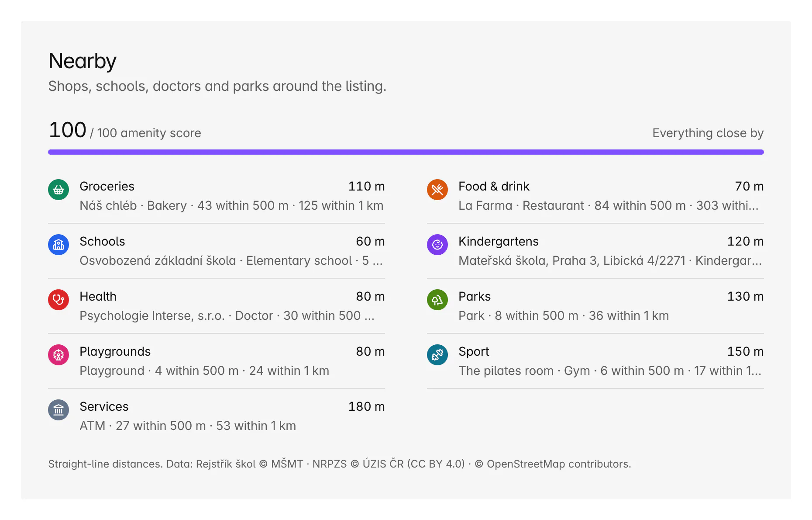Screen dimensions: 812x520
Task: Click the Schools category title
Action: point(102,242)
